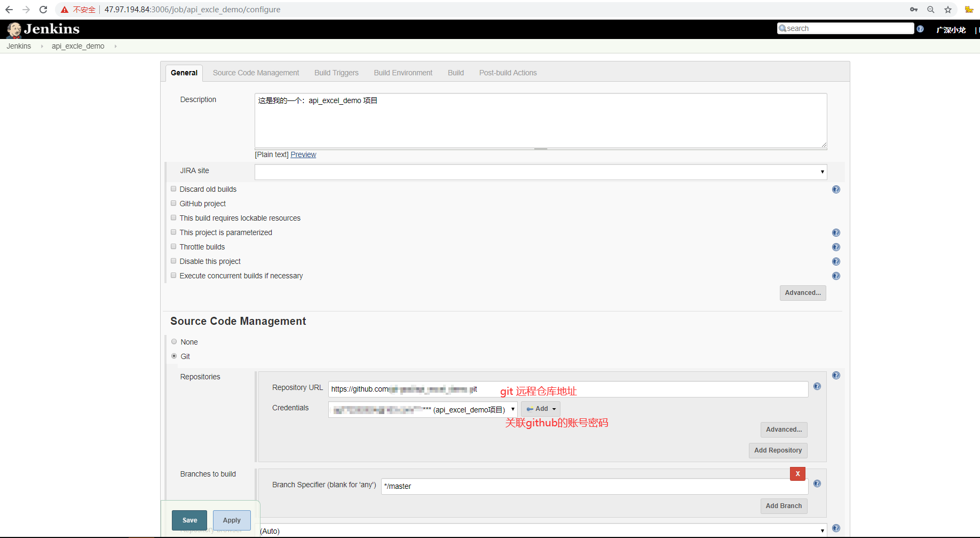Open help for Execute concurrent builds
The width and height of the screenshot is (980, 538).
[836, 276]
